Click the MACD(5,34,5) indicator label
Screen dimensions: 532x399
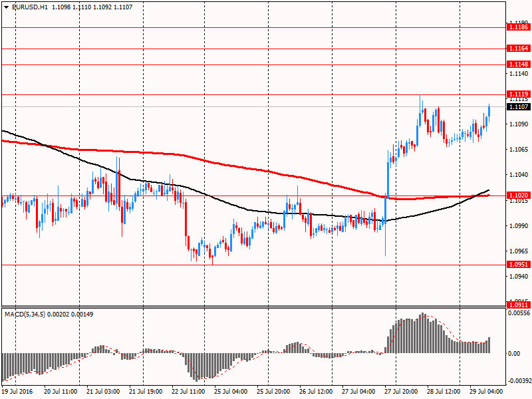click(25, 315)
